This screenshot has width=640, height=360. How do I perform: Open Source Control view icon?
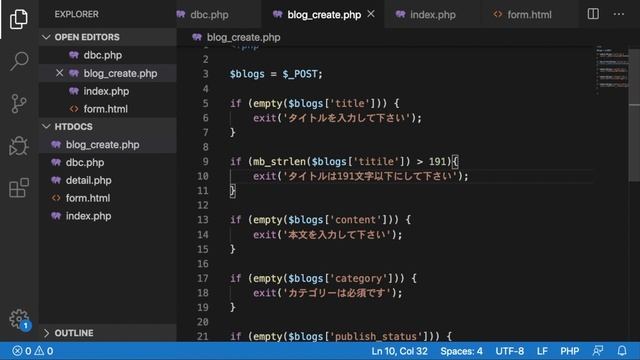click(x=19, y=104)
